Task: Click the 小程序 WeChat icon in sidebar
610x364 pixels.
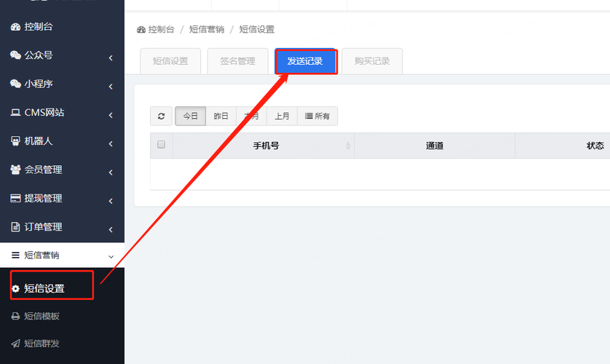Action: (15, 84)
